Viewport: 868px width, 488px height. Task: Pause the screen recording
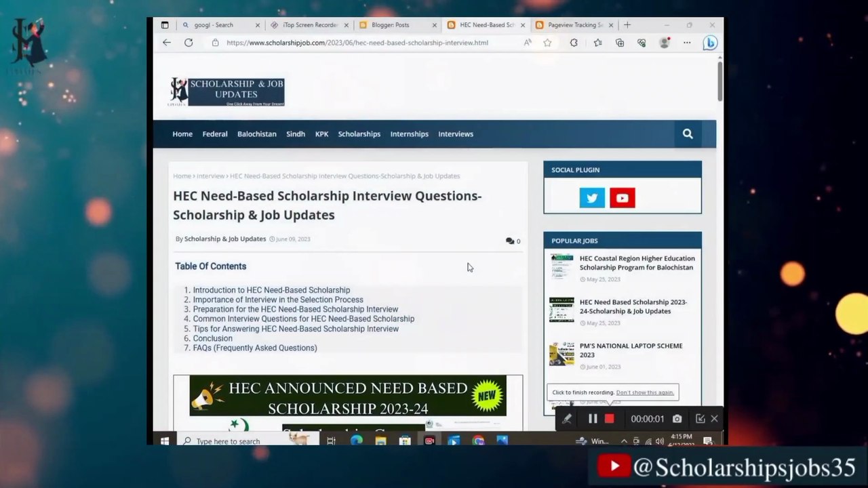pyautogui.click(x=593, y=419)
